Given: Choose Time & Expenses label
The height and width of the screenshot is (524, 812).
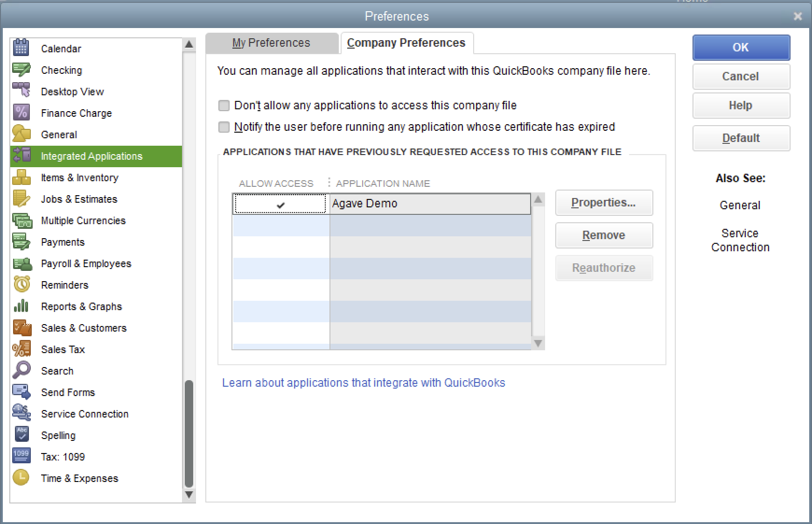Looking at the screenshot, I should pos(80,478).
